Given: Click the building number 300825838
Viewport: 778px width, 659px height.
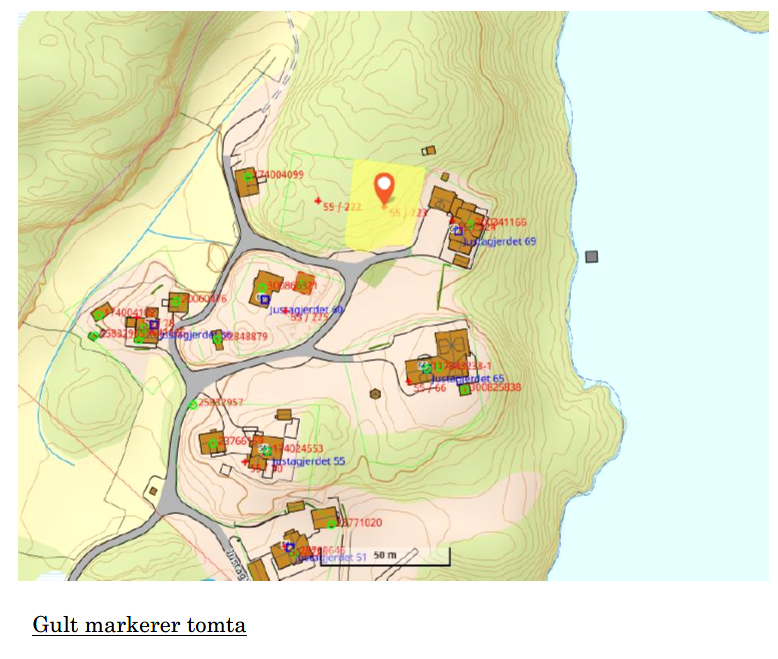Looking at the screenshot, I should click(x=495, y=387).
